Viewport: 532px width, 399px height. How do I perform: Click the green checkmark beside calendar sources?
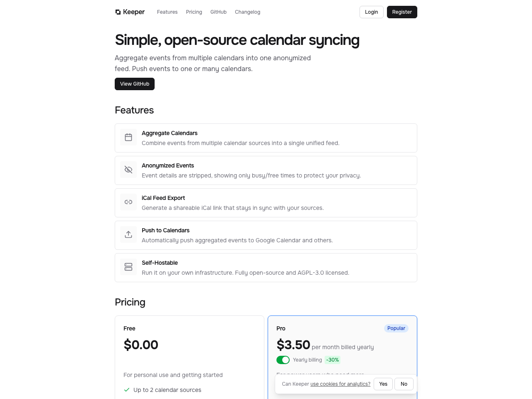[127, 390]
